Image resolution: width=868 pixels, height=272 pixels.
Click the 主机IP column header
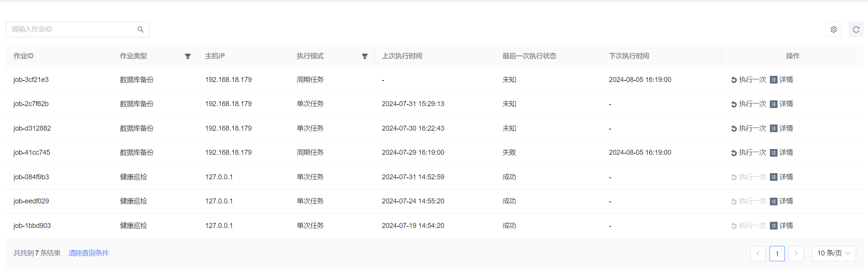(x=215, y=56)
